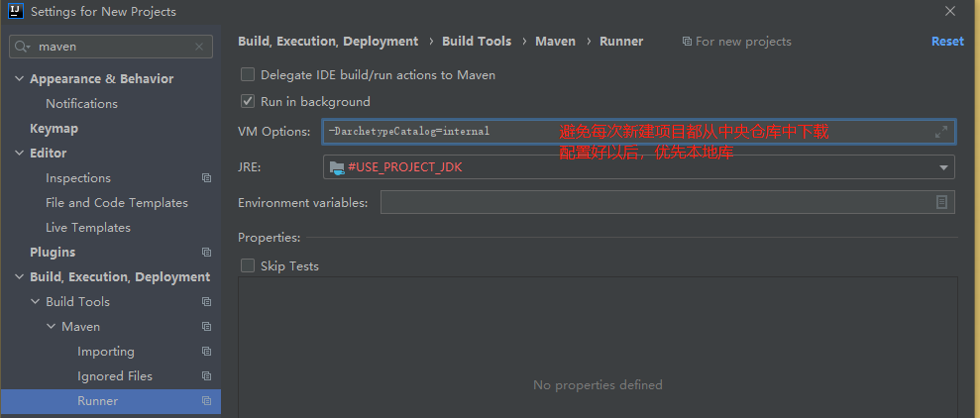Click the project-level icon next to Plugins
This screenshot has width=980, height=418.
point(206,253)
